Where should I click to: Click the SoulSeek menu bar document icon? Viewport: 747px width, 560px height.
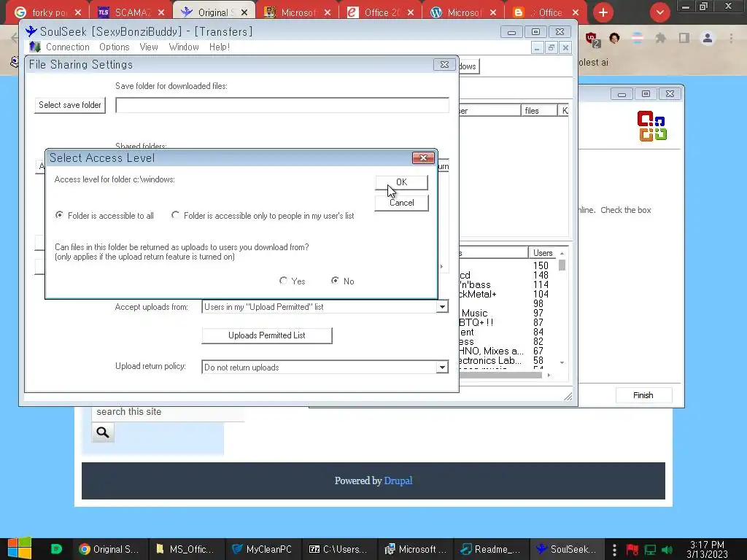click(x=35, y=47)
